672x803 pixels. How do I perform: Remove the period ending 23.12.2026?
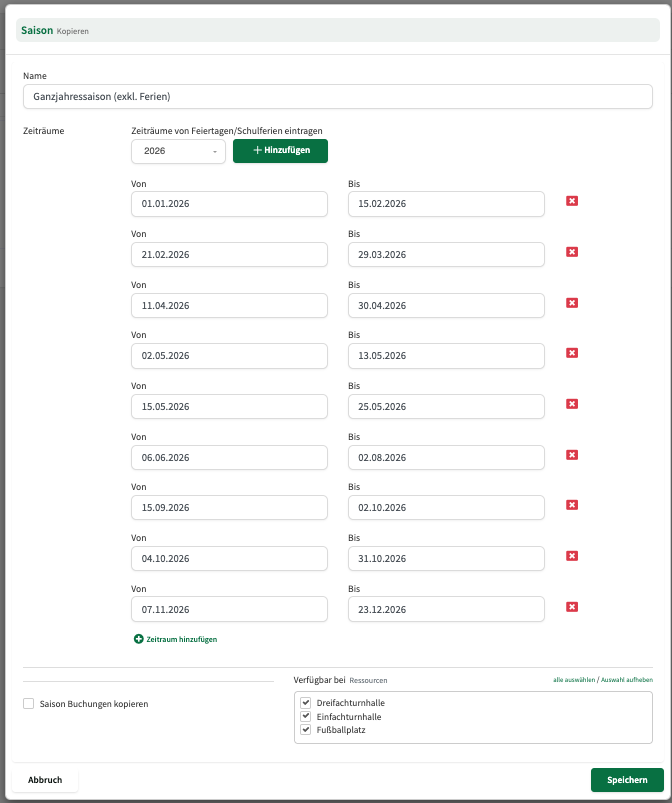pyautogui.click(x=572, y=606)
